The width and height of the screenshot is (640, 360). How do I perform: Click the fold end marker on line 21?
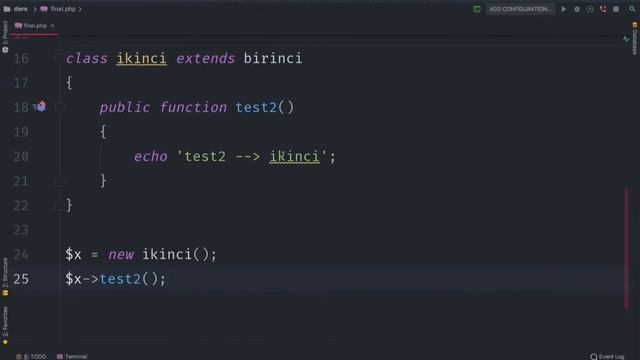pyautogui.click(x=59, y=181)
